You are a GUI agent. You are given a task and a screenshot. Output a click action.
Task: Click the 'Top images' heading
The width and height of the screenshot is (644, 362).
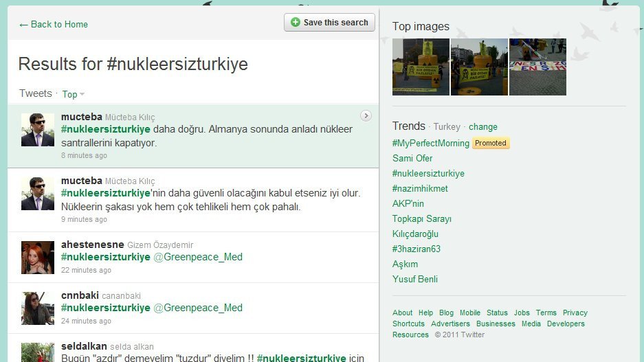click(421, 26)
